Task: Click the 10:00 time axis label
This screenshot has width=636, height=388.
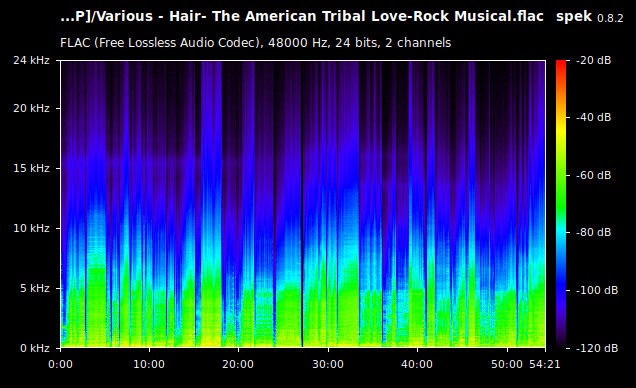Action: click(x=149, y=364)
